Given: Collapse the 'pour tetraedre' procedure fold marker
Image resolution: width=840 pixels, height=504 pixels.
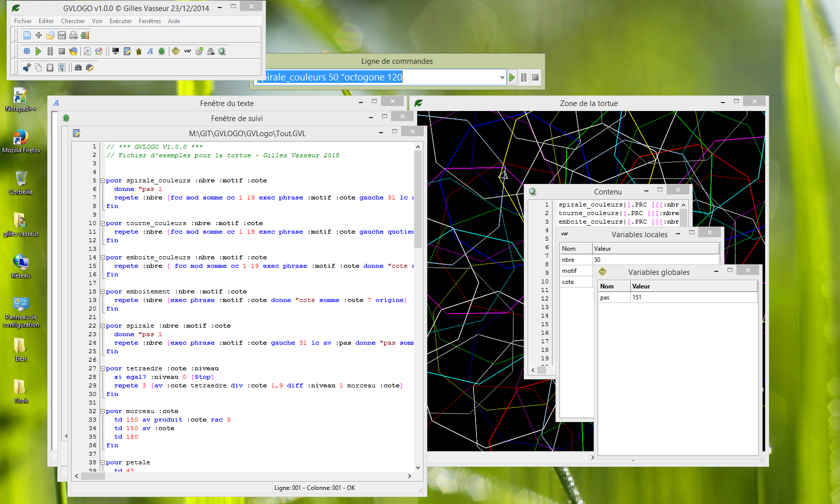Looking at the screenshot, I should pyautogui.click(x=103, y=369).
